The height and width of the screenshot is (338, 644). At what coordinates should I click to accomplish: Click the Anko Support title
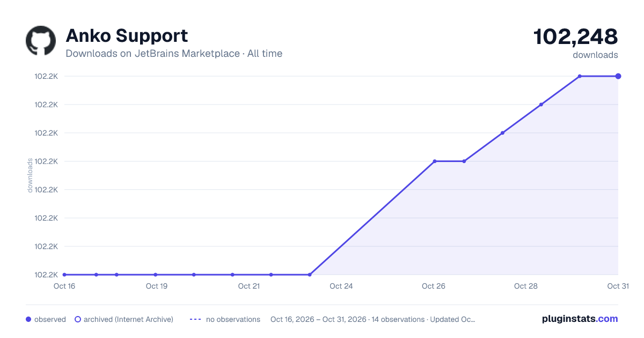(127, 36)
